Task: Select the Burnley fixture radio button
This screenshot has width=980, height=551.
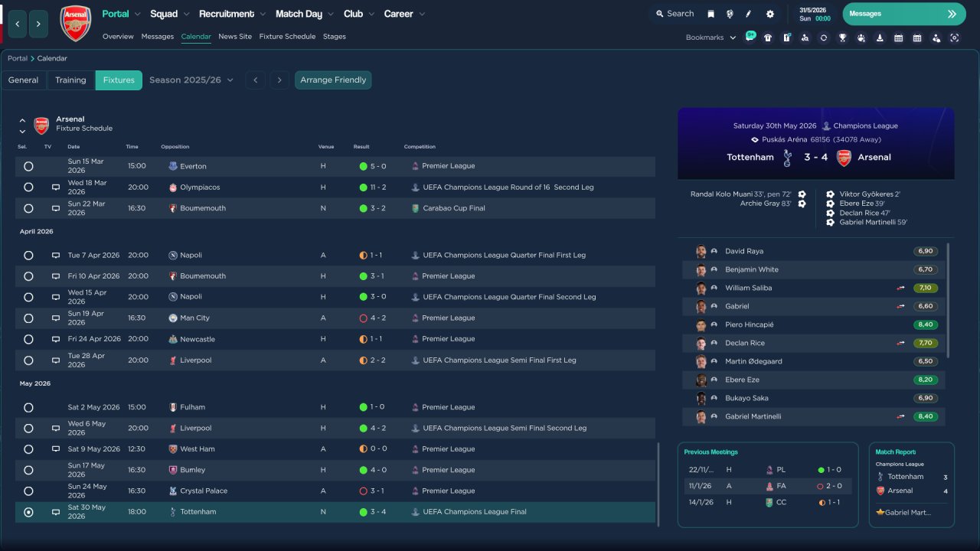Action: [28, 471]
